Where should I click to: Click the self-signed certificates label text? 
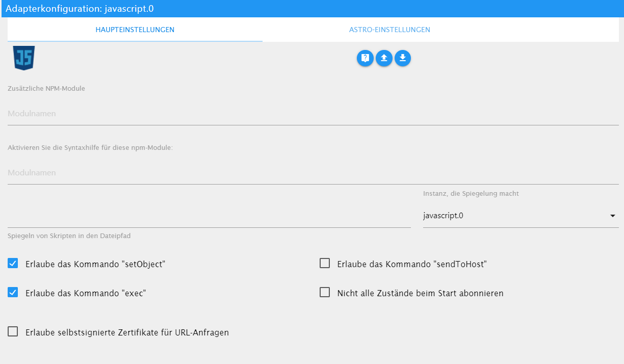click(x=127, y=332)
